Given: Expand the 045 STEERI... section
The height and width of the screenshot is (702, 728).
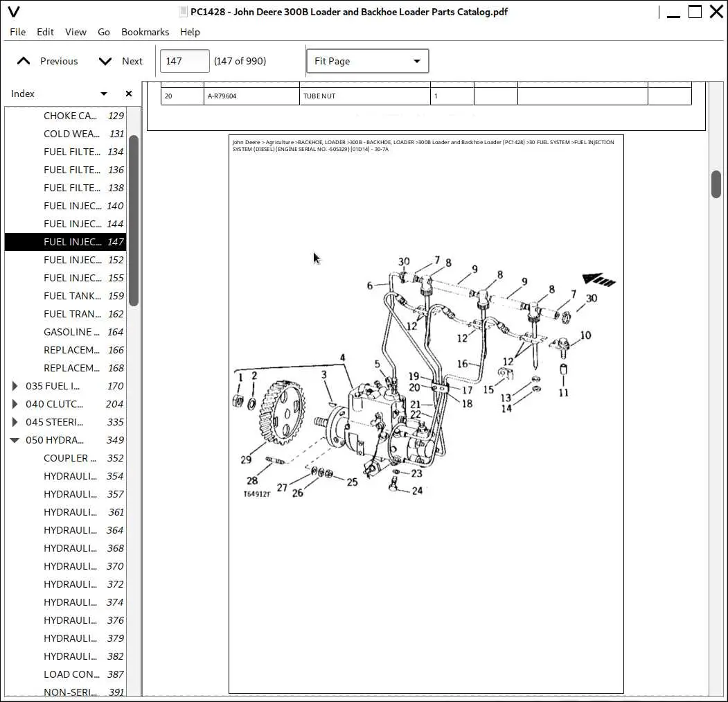Looking at the screenshot, I should coord(15,422).
